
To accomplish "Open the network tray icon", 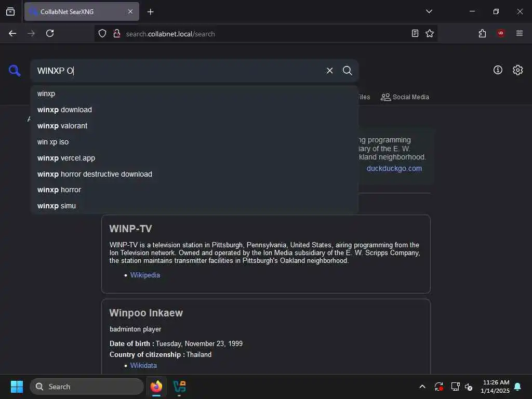I will point(455,387).
